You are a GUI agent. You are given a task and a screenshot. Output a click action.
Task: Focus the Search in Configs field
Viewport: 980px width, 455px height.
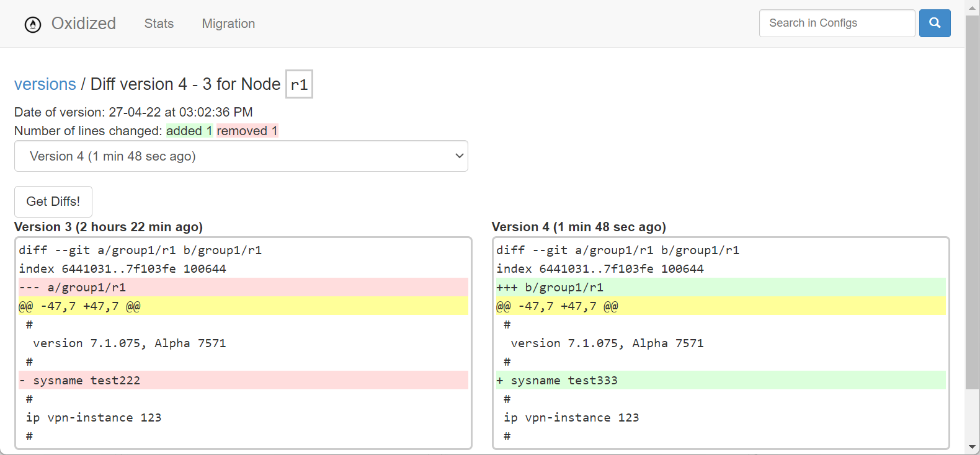[x=836, y=24]
